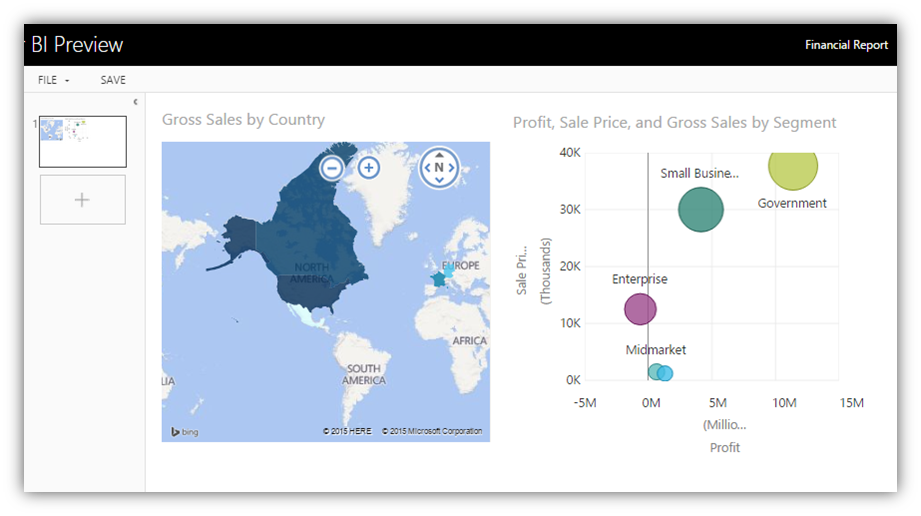Click the Bing logo on the map

coord(184,431)
